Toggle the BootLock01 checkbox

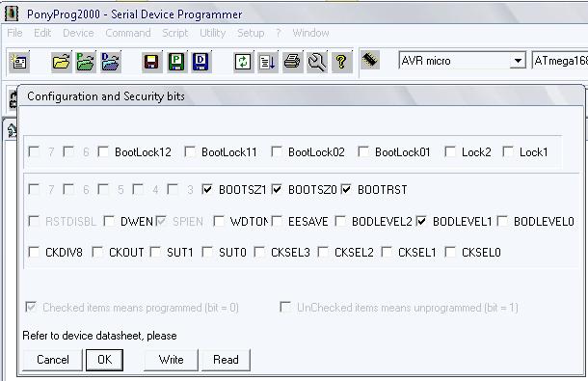pyautogui.click(x=363, y=151)
